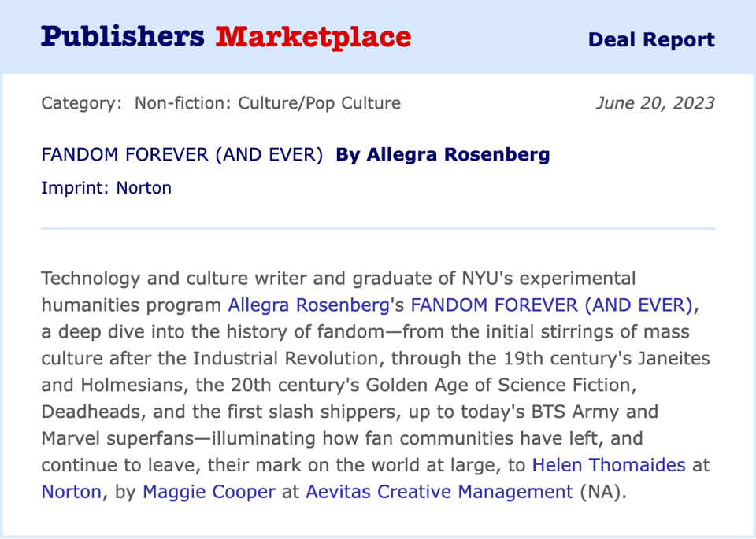Click the bold By Allegra Rosenberg byline
The height and width of the screenshot is (539, 756).
coord(443,155)
